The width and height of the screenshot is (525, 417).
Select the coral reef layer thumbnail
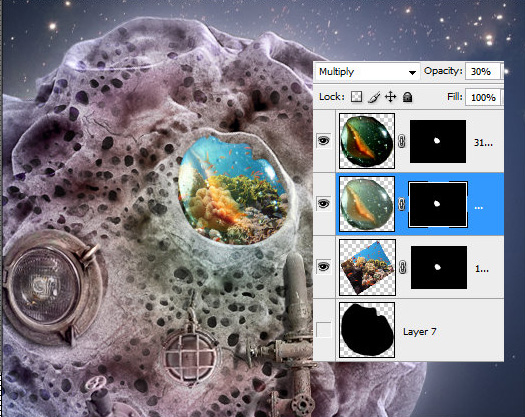click(367, 267)
